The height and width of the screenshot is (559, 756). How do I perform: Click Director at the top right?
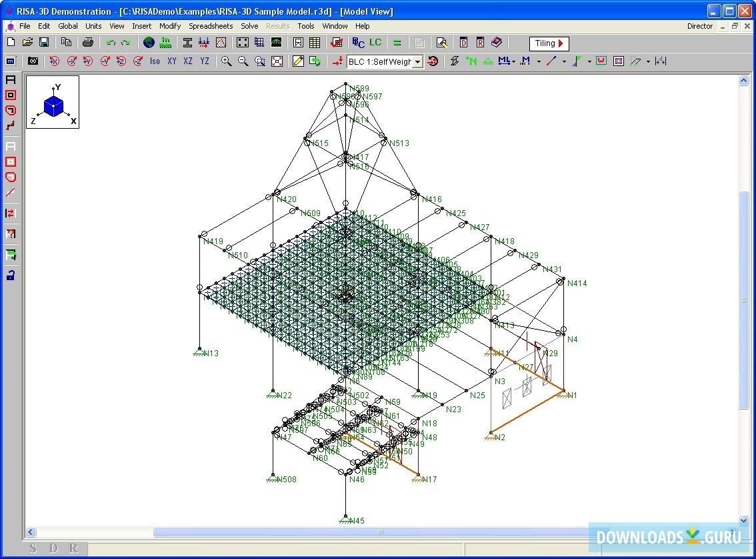[x=699, y=26]
